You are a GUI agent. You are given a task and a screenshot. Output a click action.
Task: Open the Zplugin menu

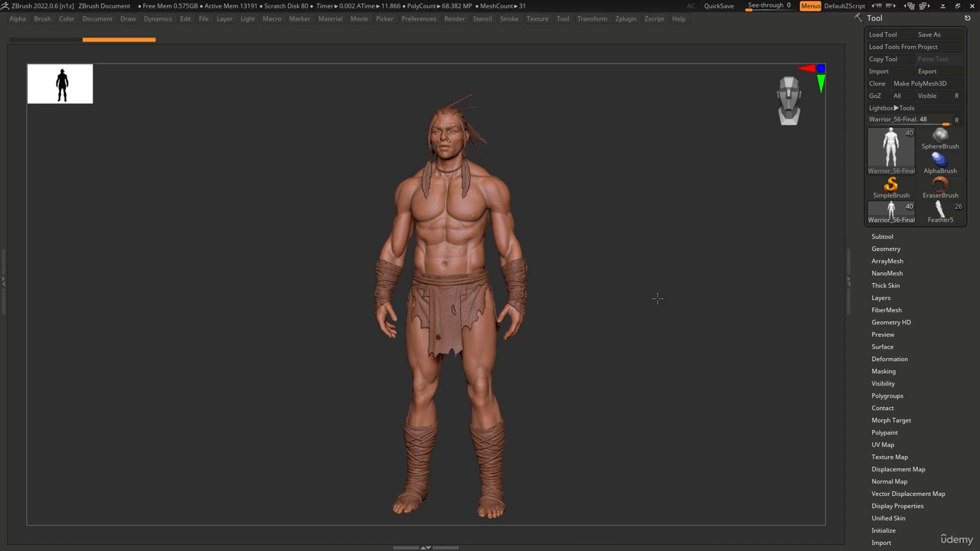coord(626,18)
